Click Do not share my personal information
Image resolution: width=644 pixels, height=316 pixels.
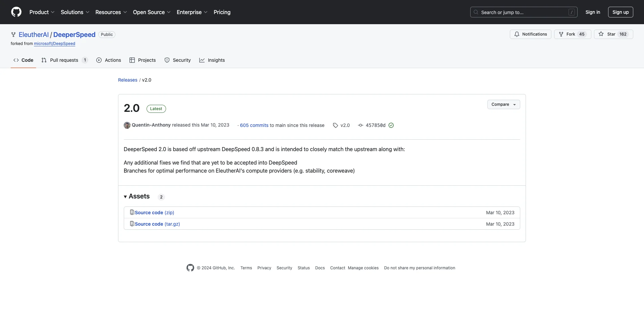click(420, 268)
